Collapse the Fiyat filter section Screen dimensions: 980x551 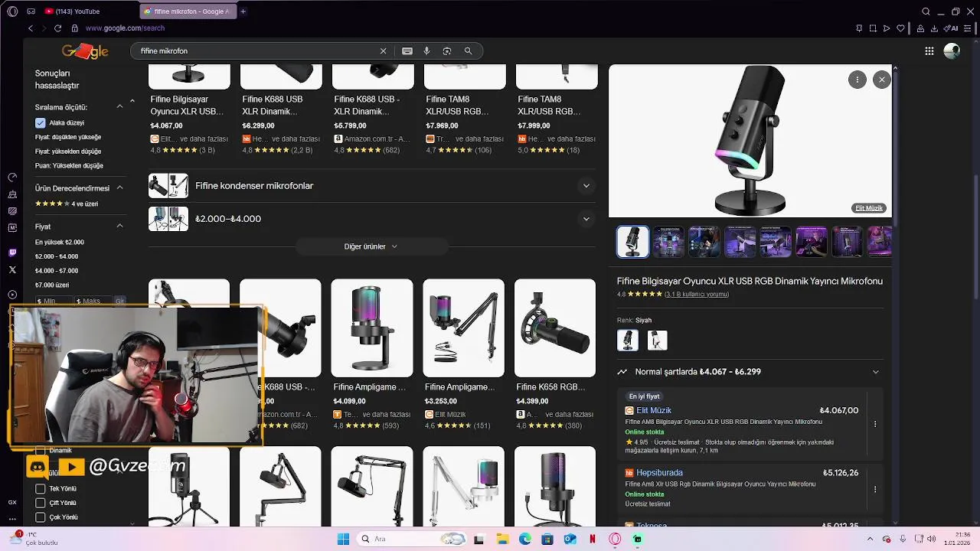tap(119, 227)
